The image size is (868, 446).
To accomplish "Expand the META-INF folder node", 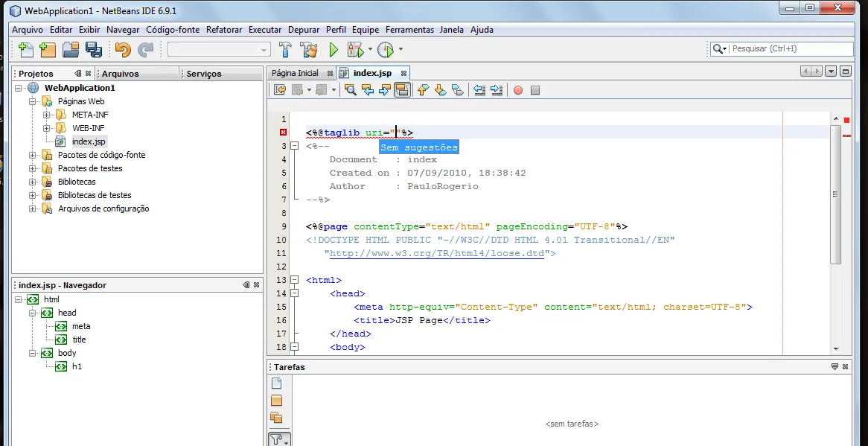I will coord(47,115).
